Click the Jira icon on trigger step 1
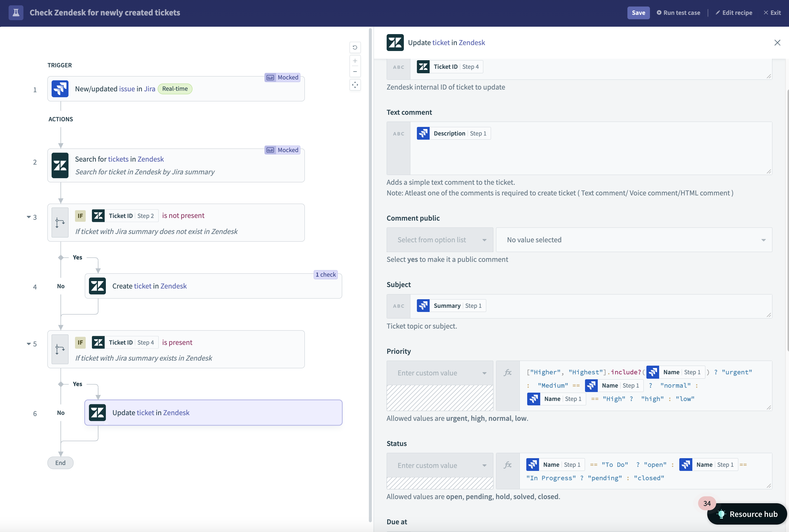The height and width of the screenshot is (532, 789). pos(60,88)
